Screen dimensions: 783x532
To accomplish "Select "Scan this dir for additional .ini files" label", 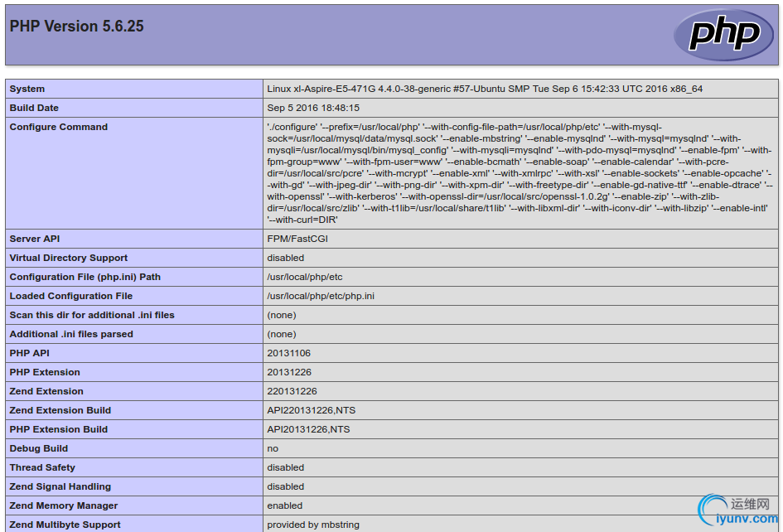I will (x=92, y=315).
